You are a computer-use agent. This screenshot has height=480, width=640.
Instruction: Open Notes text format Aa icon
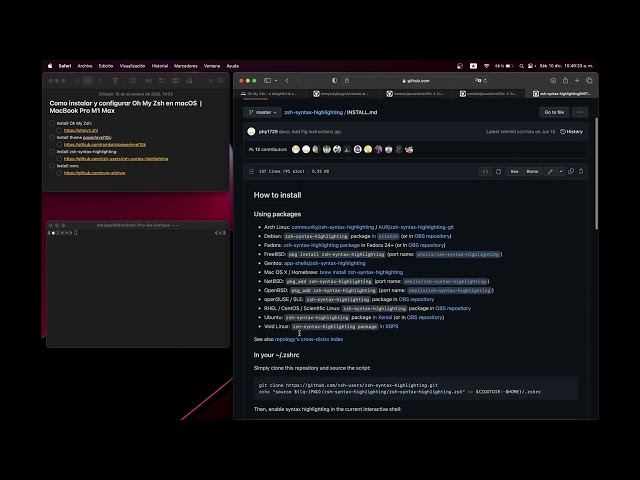pos(149,80)
